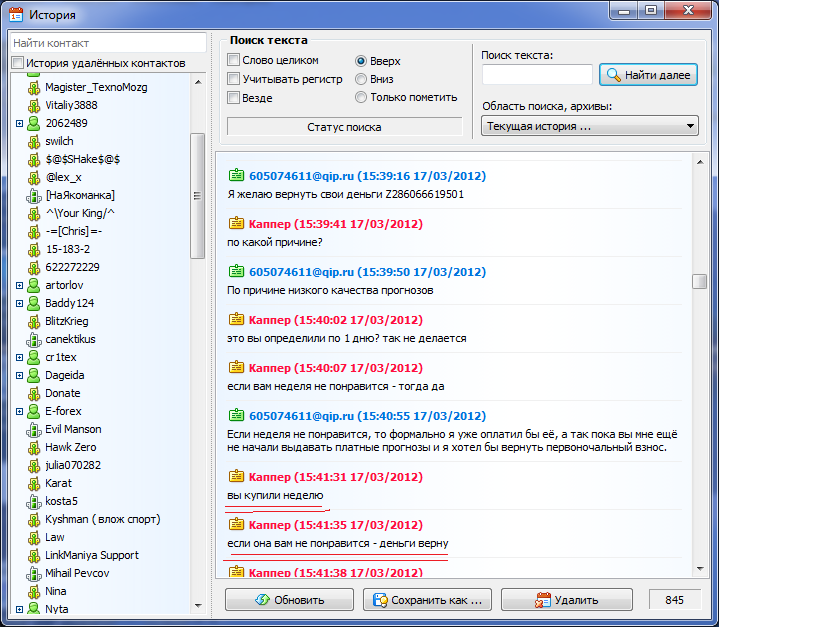Check the Слово целиком option
This screenshot has width=819, height=627.
(x=233, y=60)
